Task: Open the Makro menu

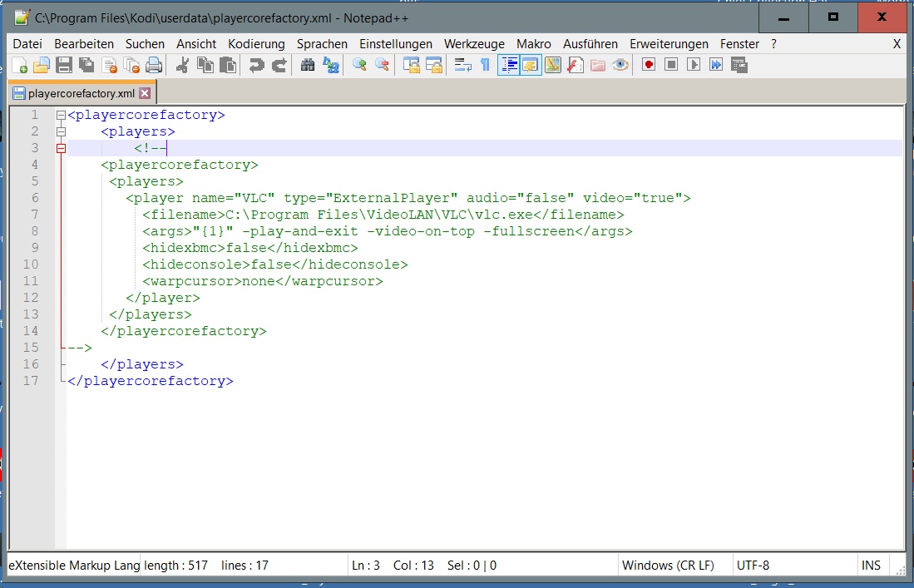Action: click(533, 44)
